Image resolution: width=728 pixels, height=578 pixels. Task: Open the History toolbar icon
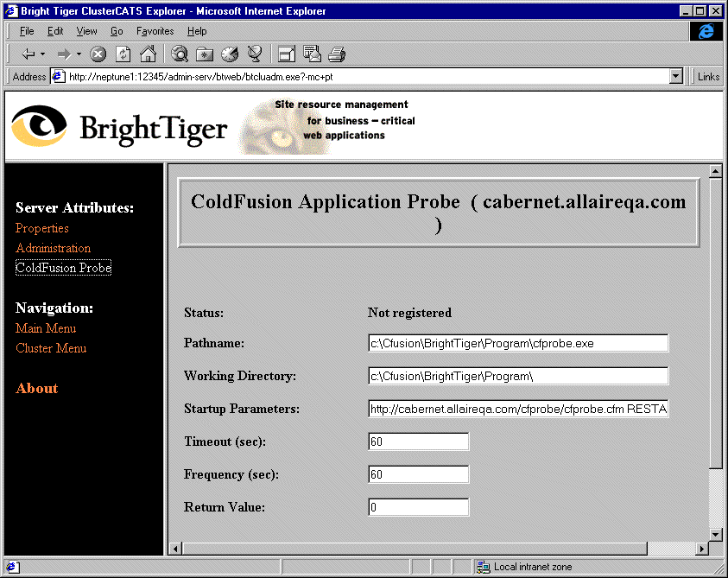[x=229, y=54]
